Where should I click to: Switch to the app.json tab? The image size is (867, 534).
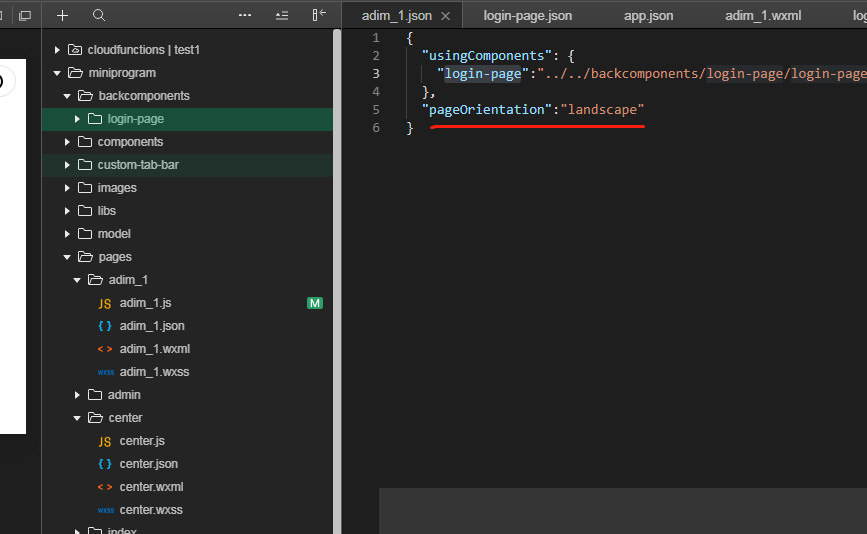point(648,16)
